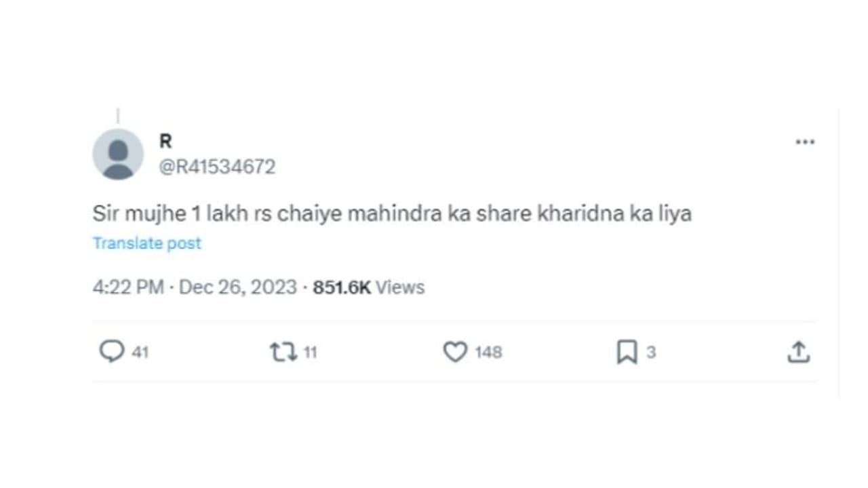Click the reply speech bubble icon
868x488 pixels.
click(x=111, y=352)
